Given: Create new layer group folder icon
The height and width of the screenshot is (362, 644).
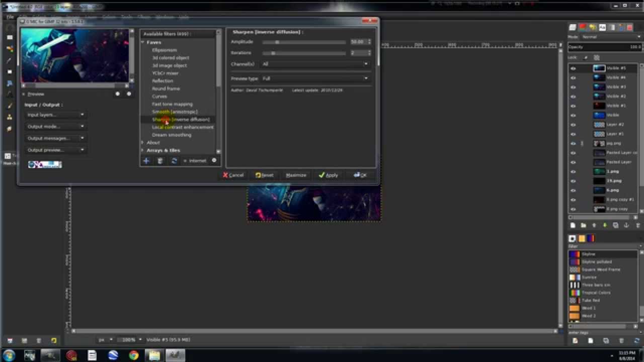Looking at the screenshot, I should [583, 226].
